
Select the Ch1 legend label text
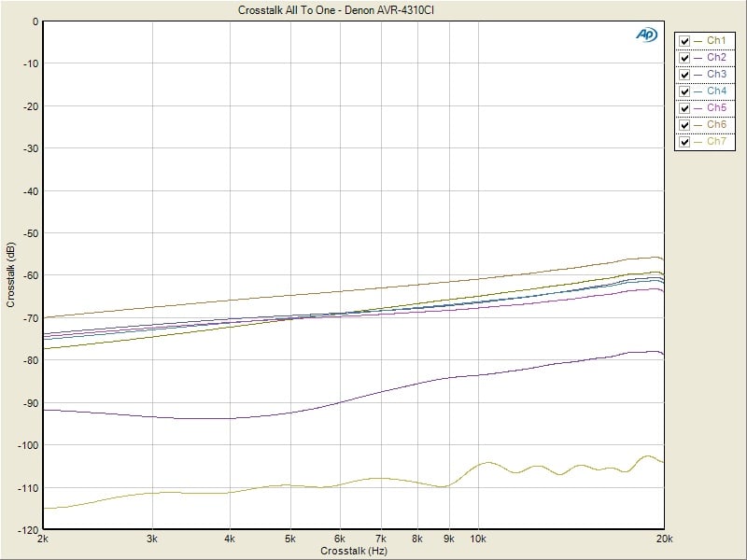[x=716, y=41]
